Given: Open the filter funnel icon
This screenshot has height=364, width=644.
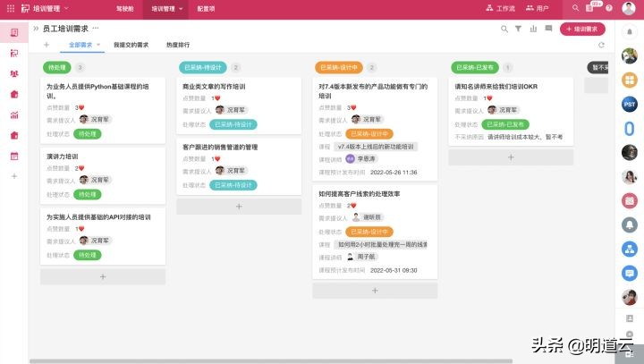Looking at the screenshot, I should coord(518,29).
